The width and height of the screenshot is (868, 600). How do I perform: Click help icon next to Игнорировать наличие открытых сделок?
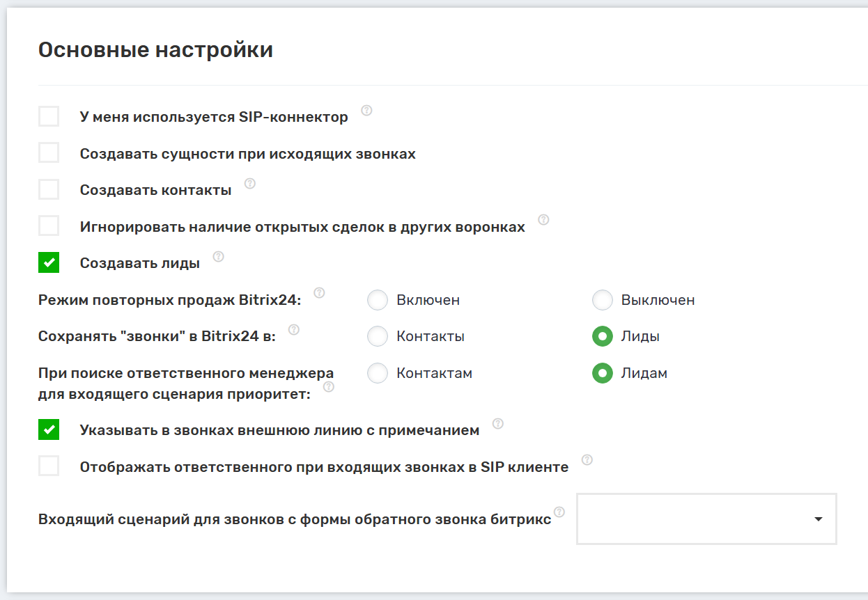tap(543, 220)
